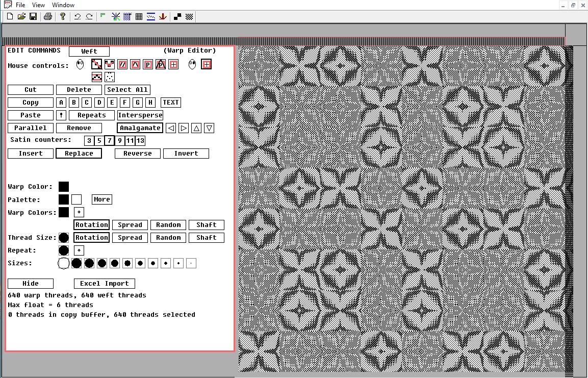The height and width of the screenshot is (378, 588).
Task: Click the Print icon in toolbar
Action: tap(48, 16)
